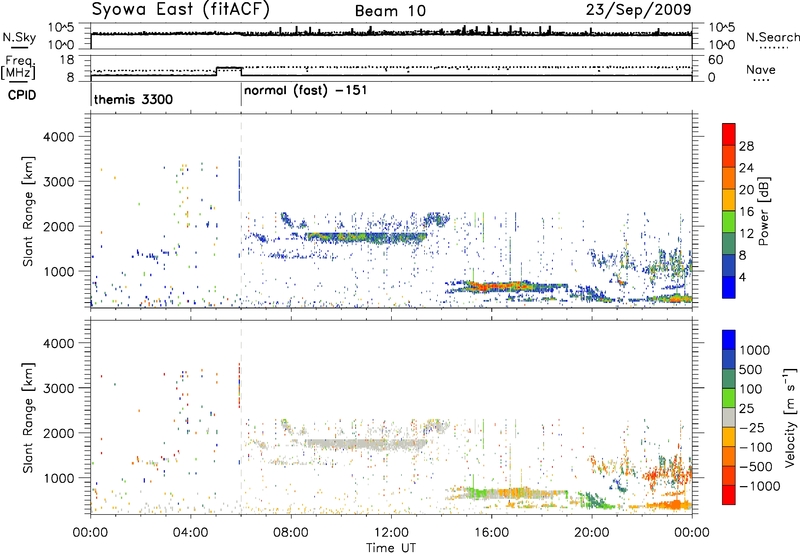Click the '16' tick on Power colorbar

(x=746, y=212)
